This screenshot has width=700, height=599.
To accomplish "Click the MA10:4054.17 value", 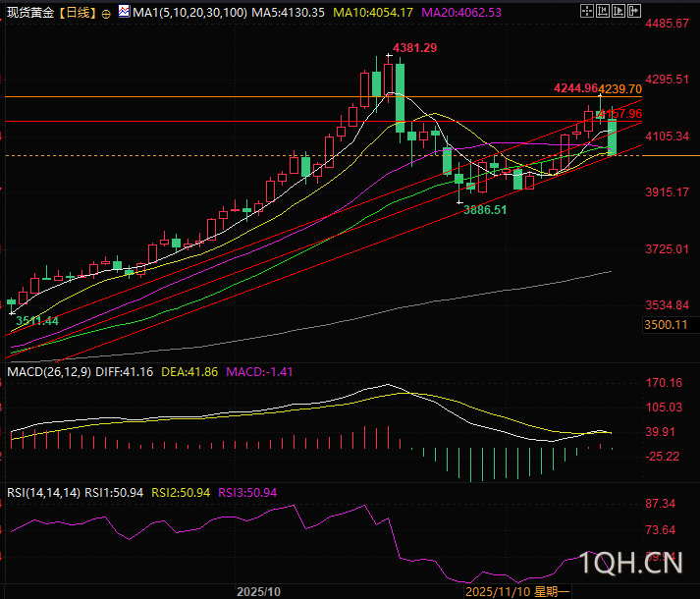I will 373,12.
